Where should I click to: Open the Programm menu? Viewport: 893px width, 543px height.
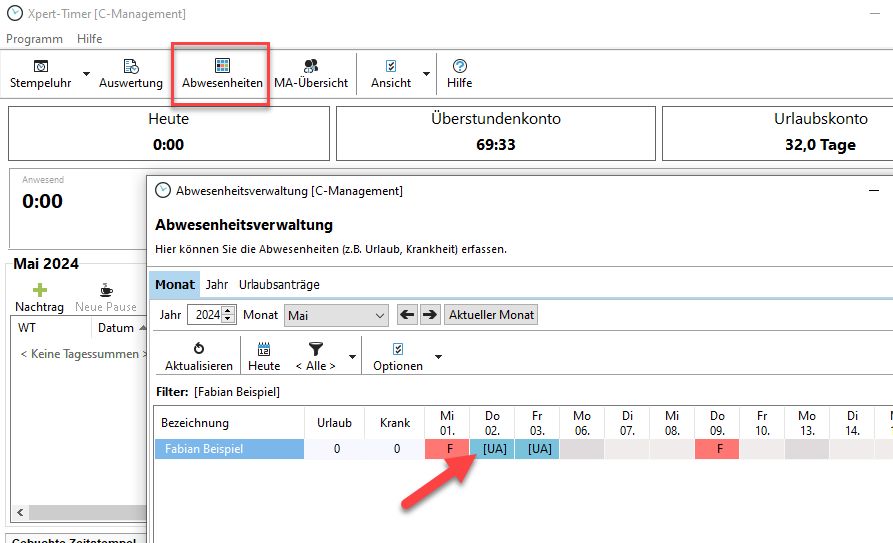[x=34, y=39]
